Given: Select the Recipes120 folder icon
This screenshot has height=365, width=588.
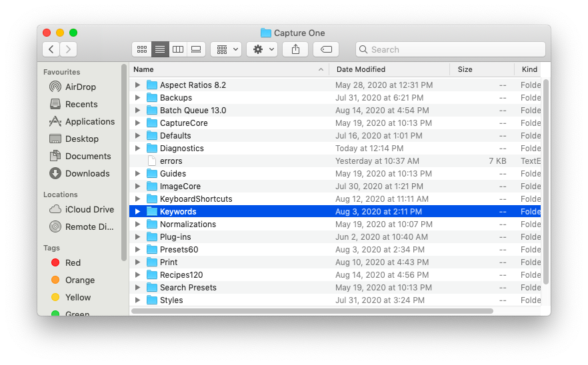Looking at the screenshot, I should 152,274.
